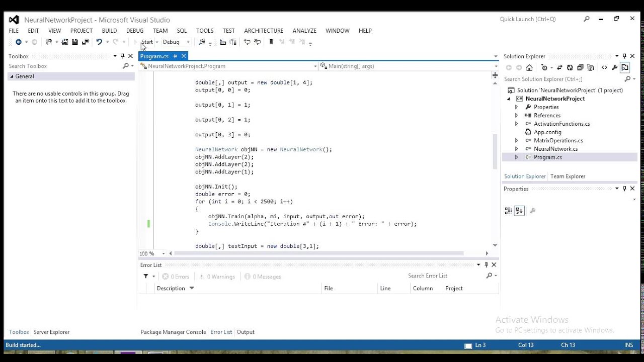Open the Debug configuration dropdown
This screenshot has height=362, width=644.
[188, 42]
